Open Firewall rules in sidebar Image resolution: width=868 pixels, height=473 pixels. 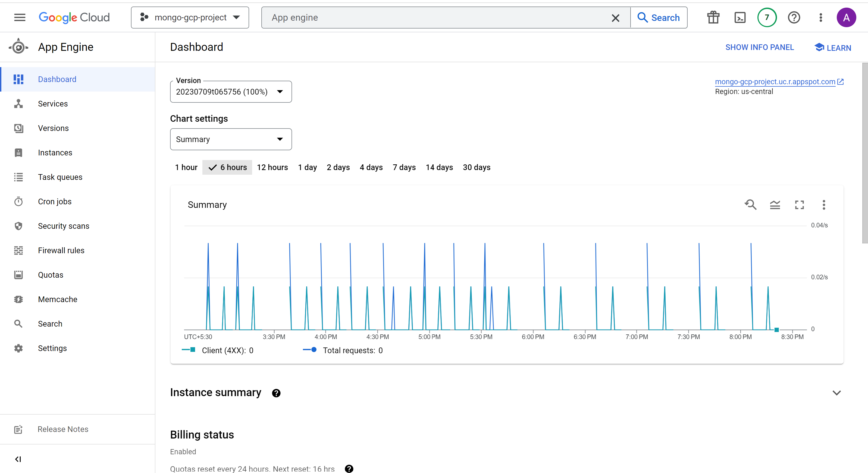pos(61,250)
